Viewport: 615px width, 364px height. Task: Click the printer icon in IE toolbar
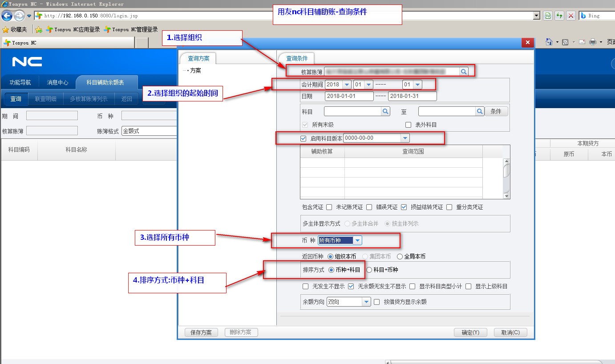[593, 42]
